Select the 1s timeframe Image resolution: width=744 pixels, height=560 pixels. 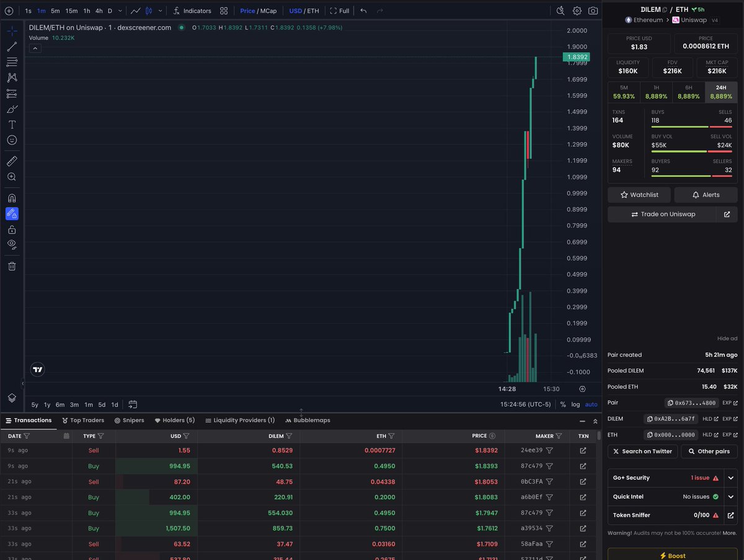[28, 11]
